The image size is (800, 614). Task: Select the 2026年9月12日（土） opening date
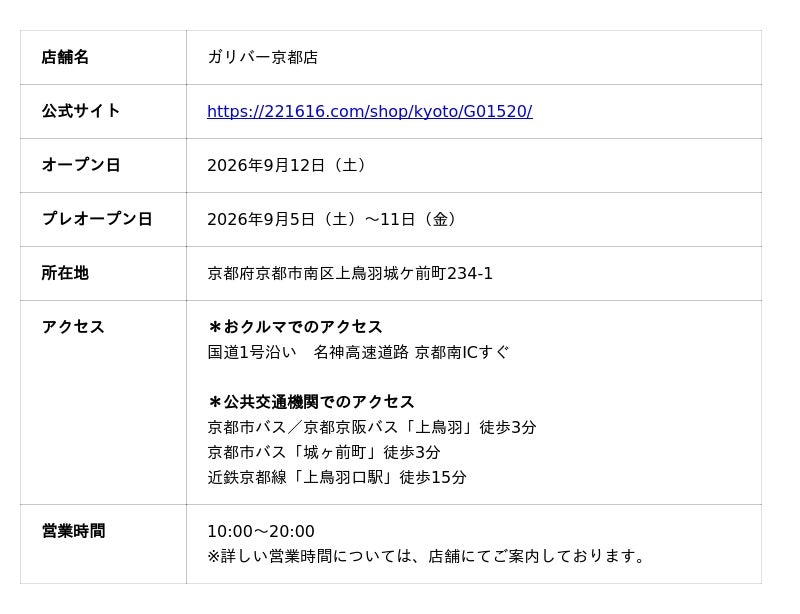coord(287,165)
